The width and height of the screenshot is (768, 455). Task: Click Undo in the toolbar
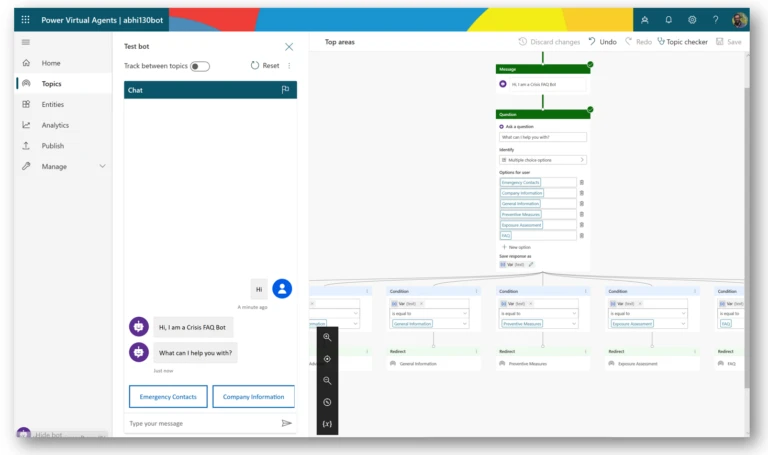pos(602,42)
